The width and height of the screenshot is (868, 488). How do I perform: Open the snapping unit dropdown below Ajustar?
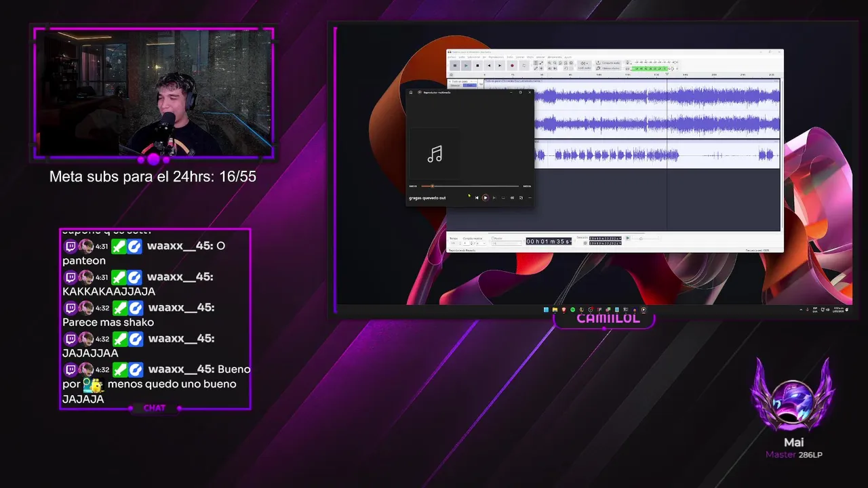click(x=507, y=243)
